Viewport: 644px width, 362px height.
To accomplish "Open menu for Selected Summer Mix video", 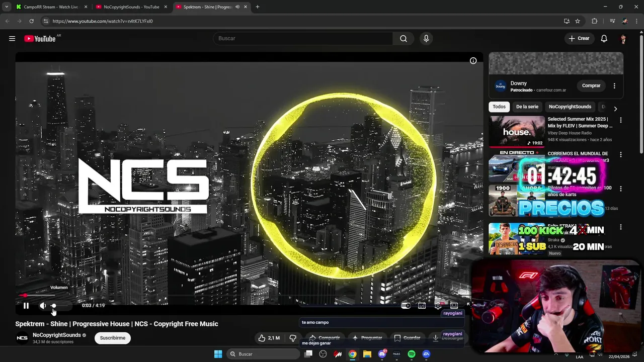I will (621, 120).
